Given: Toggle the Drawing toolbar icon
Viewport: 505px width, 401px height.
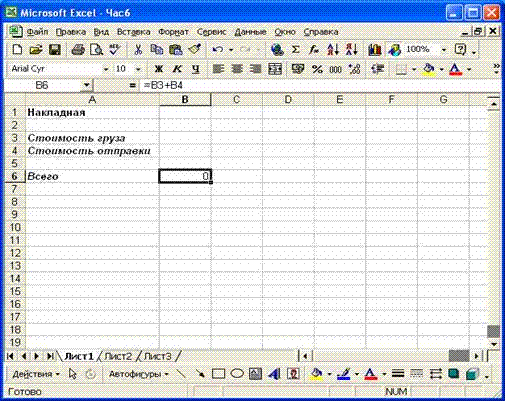Looking at the screenshot, I should click(394, 50).
